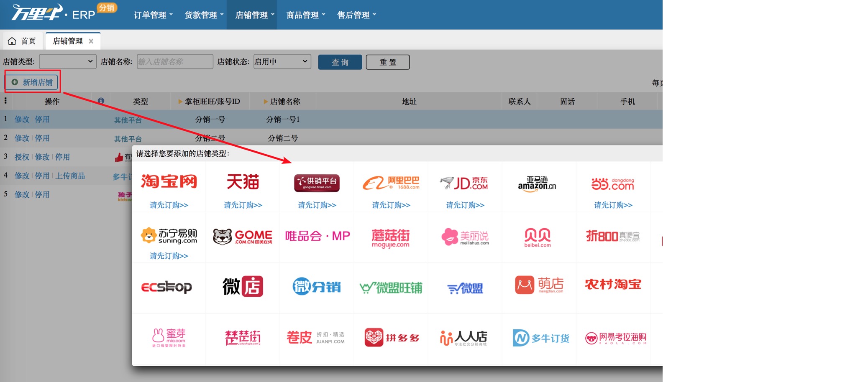
Task: Click 上传商品 in row 4
Action: pos(70,176)
